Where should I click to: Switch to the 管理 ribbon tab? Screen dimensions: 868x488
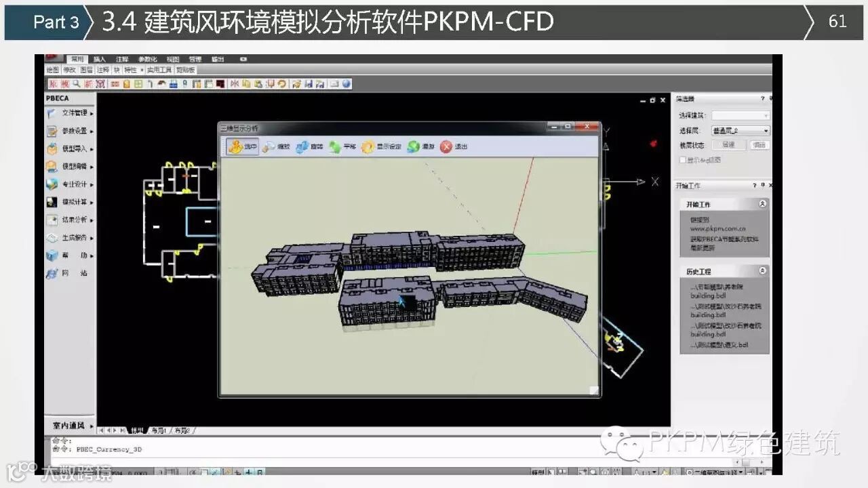pyautogui.click(x=195, y=59)
